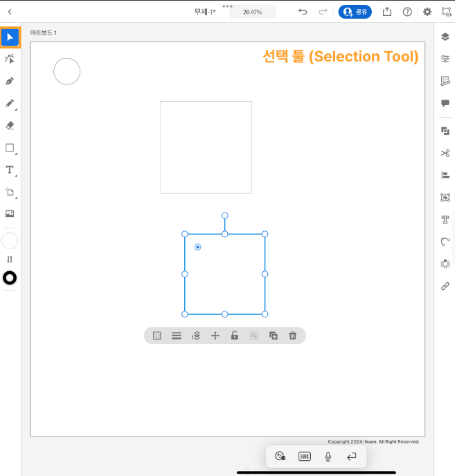Click the bottom-left handle of the selected square
This screenshot has width=455, height=476.
click(x=184, y=314)
